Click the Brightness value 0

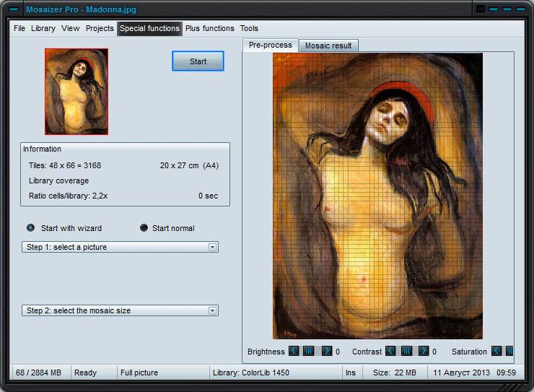[338, 352]
